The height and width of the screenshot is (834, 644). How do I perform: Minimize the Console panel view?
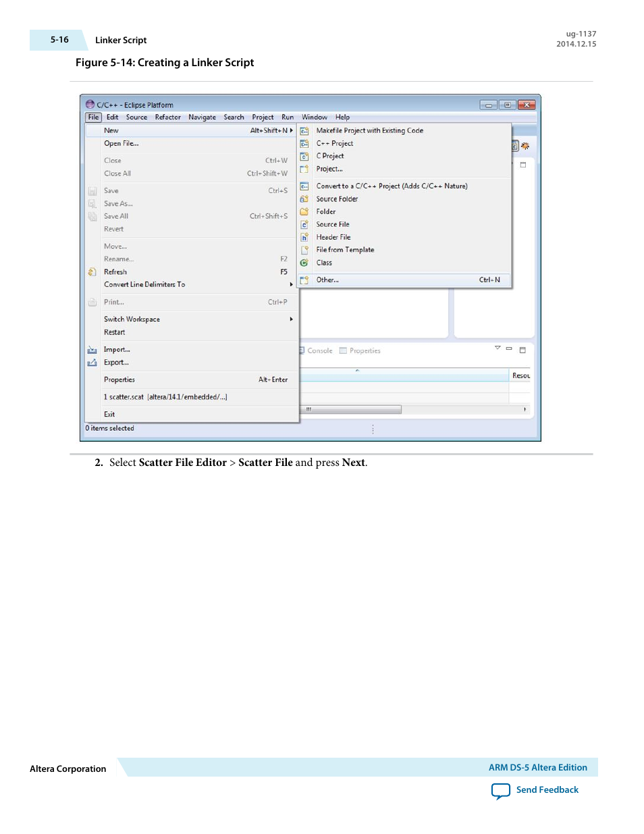(x=509, y=348)
